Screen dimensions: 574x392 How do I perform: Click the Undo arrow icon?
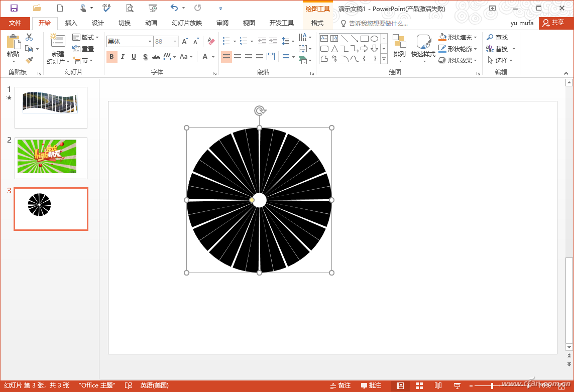tap(174, 8)
